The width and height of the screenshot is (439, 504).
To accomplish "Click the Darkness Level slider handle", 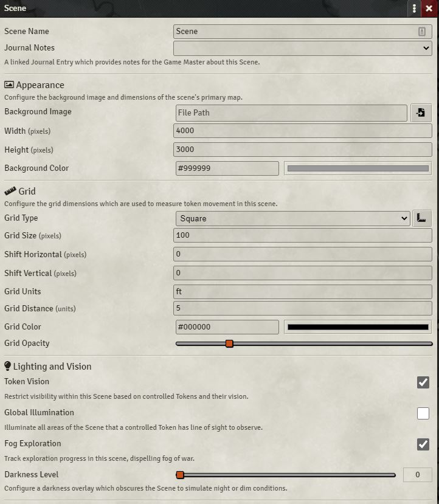I will (180, 475).
